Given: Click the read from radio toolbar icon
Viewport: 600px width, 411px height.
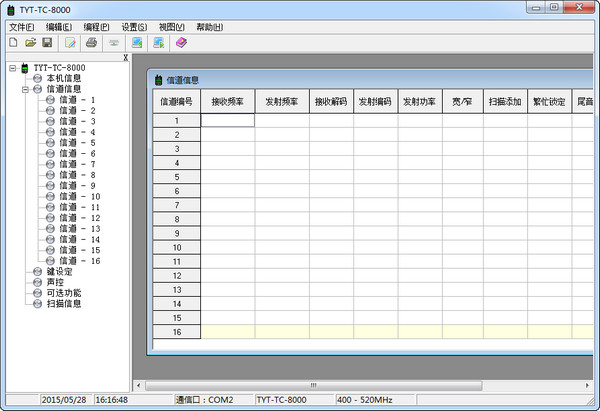Looking at the screenshot, I should tap(137, 42).
